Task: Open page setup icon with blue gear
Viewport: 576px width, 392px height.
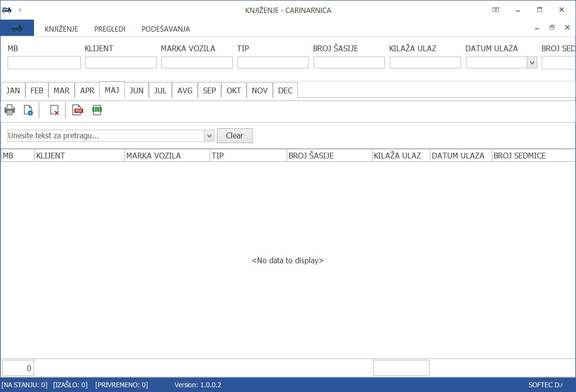Action: click(28, 110)
